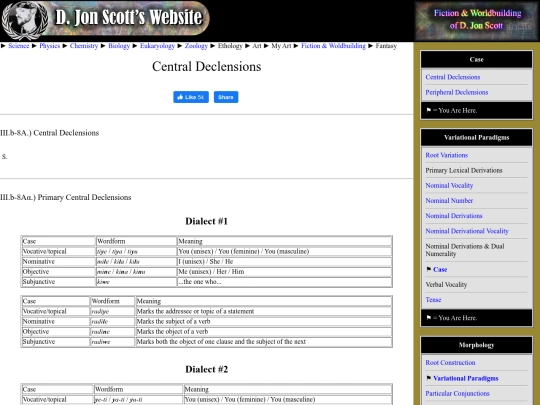540x405 pixels.
Task: Select 'Marks the object of a verb' cell
Action: coord(263,332)
